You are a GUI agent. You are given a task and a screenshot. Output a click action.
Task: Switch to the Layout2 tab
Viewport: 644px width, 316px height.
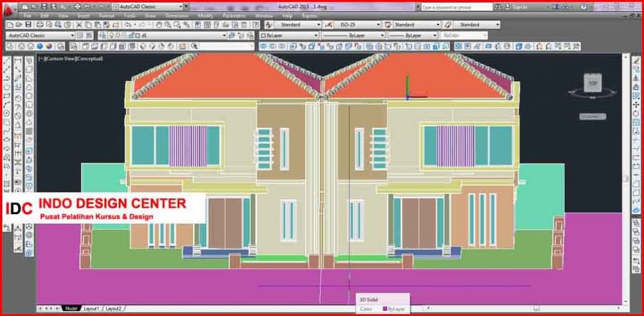point(114,308)
